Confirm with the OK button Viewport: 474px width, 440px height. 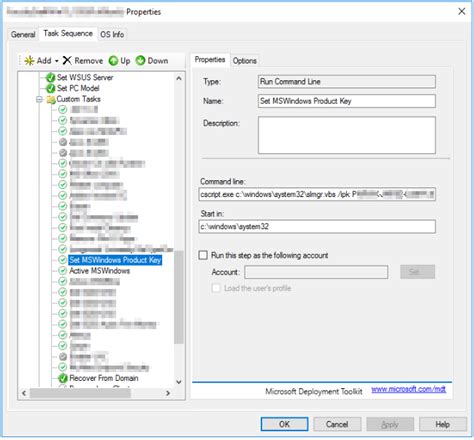pos(284,424)
